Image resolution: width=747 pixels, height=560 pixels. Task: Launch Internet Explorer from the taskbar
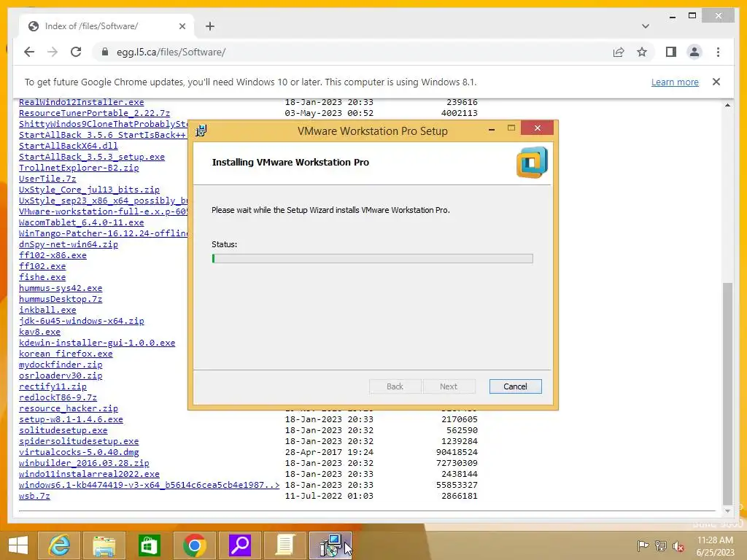click(x=58, y=545)
